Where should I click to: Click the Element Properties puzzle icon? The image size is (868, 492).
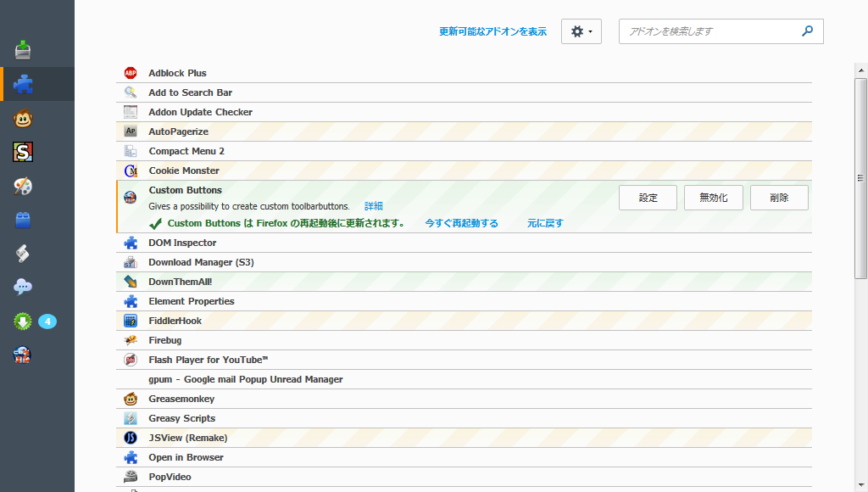tap(131, 301)
